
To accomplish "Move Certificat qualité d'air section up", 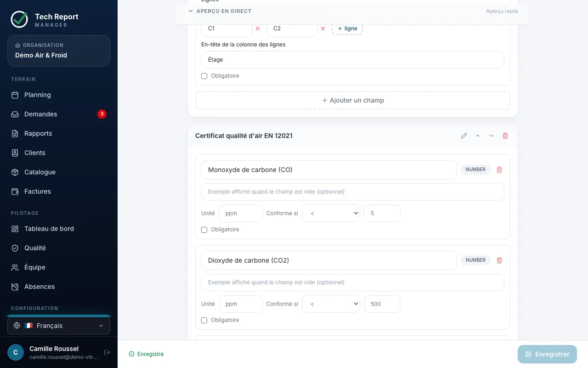I will click(478, 136).
